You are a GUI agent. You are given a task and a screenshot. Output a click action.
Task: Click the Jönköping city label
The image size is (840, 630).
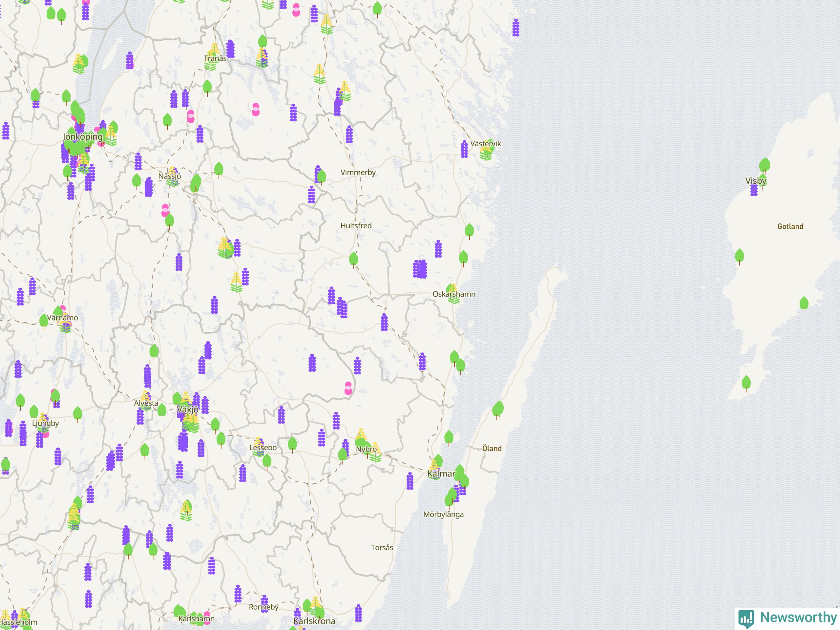tap(83, 137)
